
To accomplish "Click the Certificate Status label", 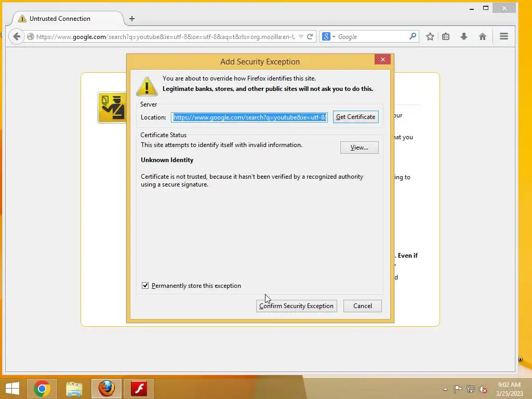I will (x=164, y=135).
